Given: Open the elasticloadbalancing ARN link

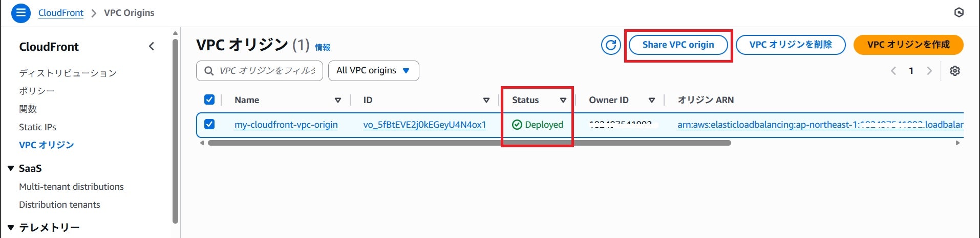Looking at the screenshot, I should click(x=820, y=125).
